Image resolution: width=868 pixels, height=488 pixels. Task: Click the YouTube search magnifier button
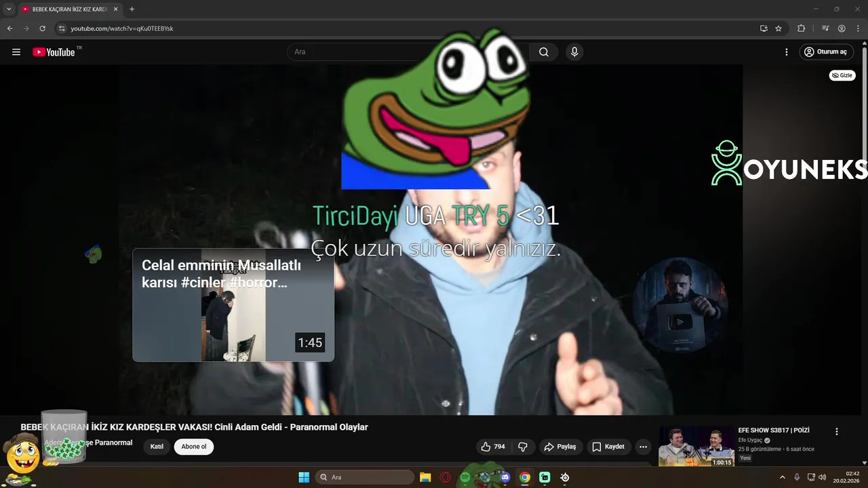click(x=544, y=52)
